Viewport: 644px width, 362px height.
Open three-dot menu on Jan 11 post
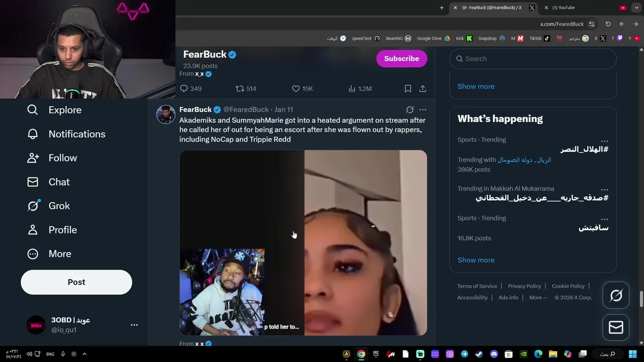(423, 110)
